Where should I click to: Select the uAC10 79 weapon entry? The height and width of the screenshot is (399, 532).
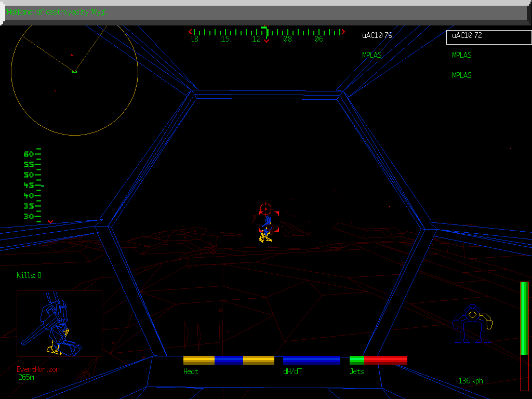tap(377, 35)
